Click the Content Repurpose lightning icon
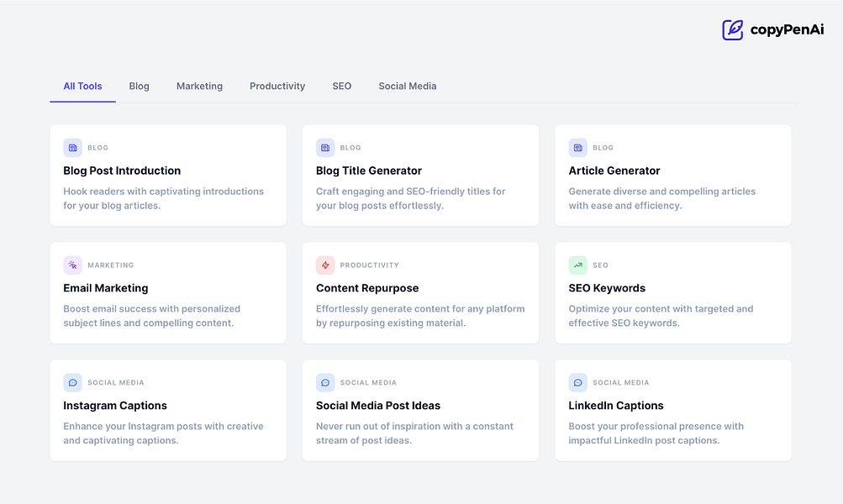The image size is (843, 504). click(x=325, y=265)
